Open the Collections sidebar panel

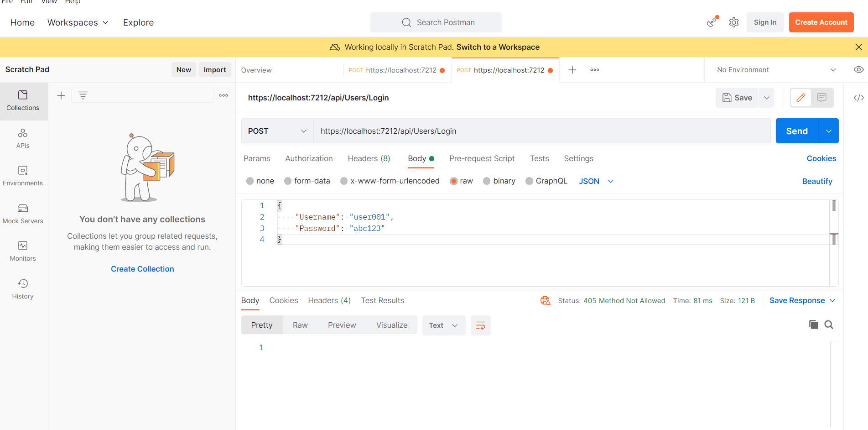23,101
